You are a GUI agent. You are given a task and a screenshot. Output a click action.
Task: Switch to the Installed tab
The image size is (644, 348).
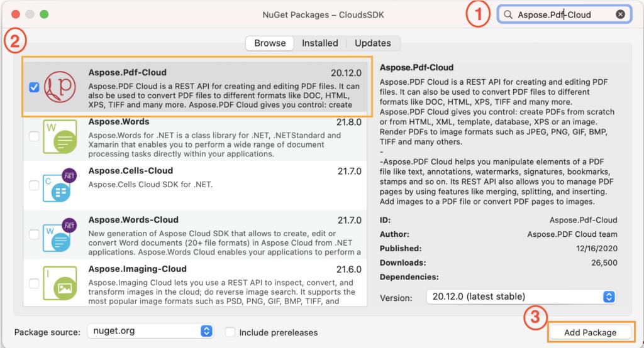(x=319, y=43)
